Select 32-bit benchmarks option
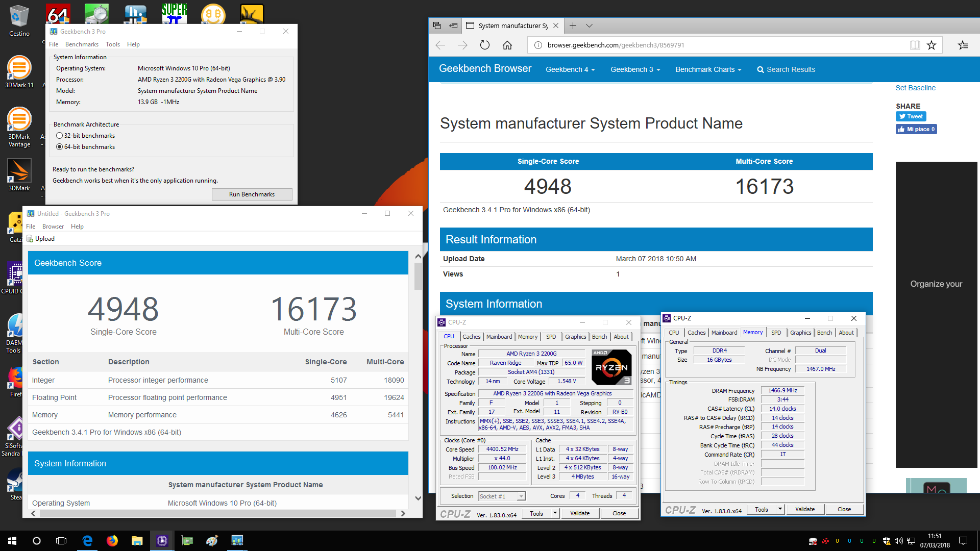 [86, 136]
